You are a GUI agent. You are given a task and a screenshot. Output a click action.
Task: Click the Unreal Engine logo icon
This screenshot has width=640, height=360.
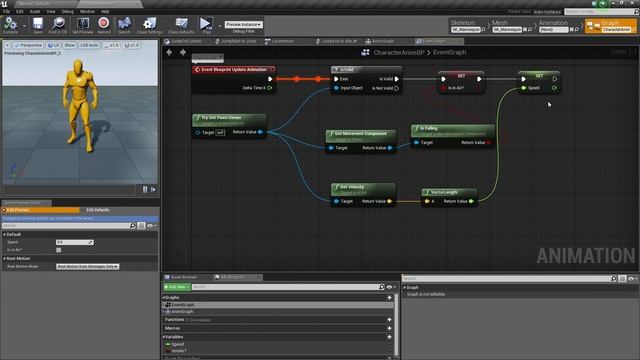click(x=4, y=4)
